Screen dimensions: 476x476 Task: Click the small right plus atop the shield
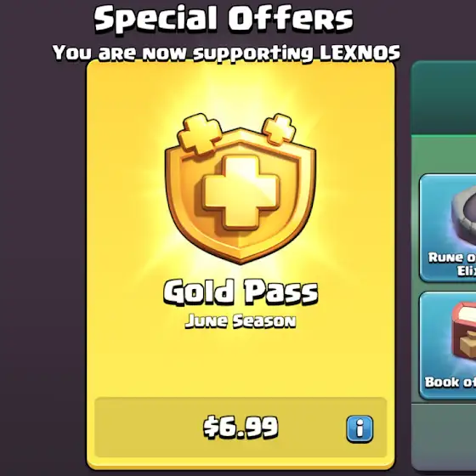point(279,129)
